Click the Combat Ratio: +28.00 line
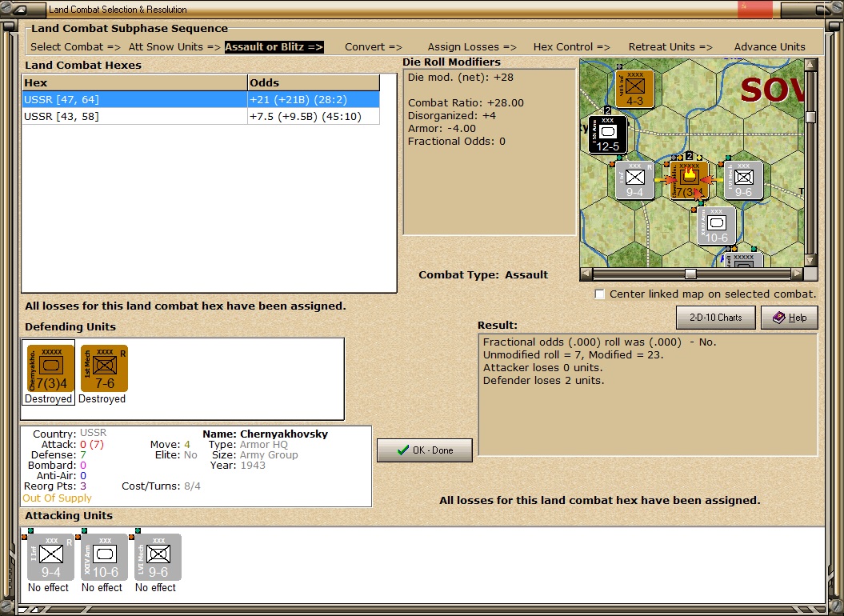The height and width of the screenshot is (616, 844). [x=466, y=103]
